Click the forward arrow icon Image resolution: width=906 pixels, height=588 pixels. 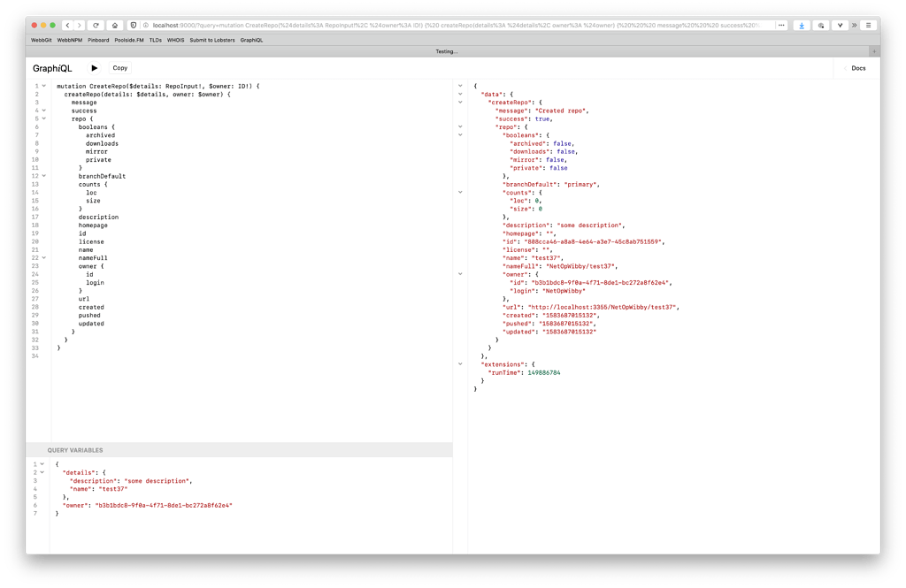[x=79, y=25]
